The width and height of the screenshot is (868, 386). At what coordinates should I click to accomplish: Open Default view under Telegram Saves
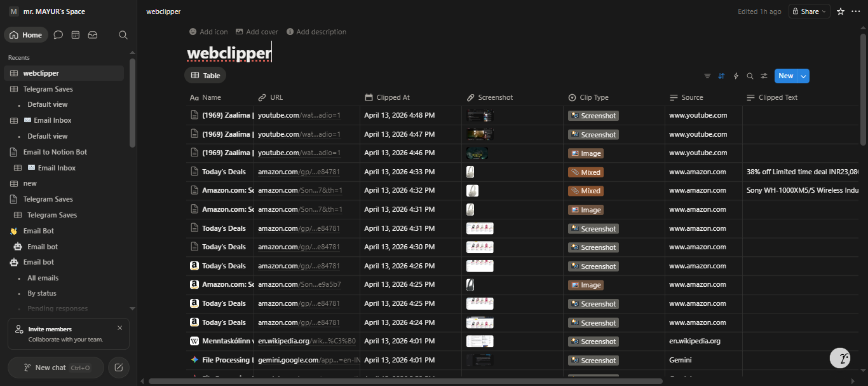(x=47, y=104)
